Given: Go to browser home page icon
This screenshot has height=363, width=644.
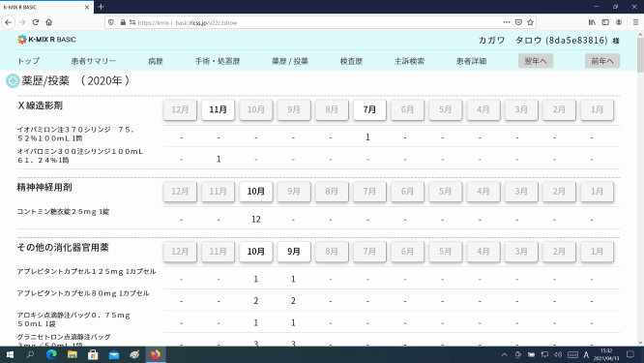Looking at the screenshot, I should [49, 22].
